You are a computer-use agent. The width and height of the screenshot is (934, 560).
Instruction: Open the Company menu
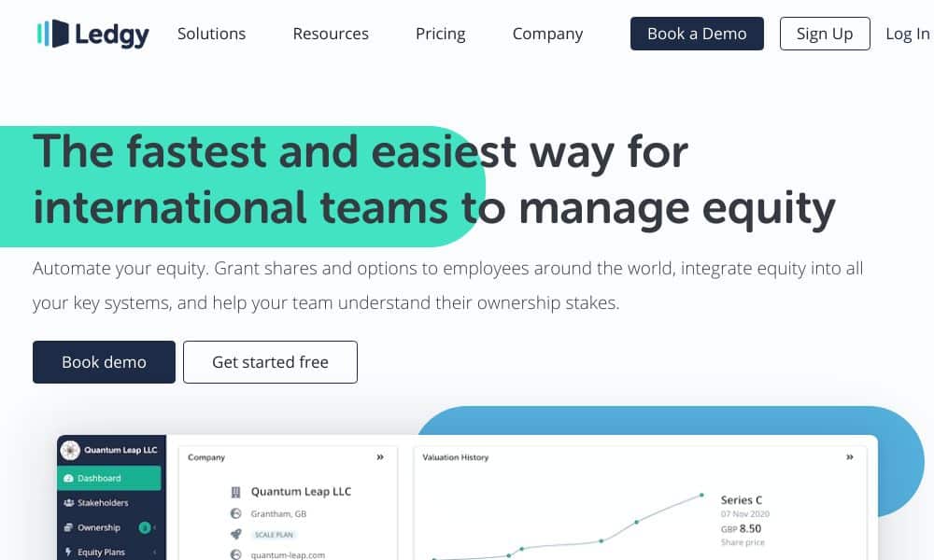[548, 34]
